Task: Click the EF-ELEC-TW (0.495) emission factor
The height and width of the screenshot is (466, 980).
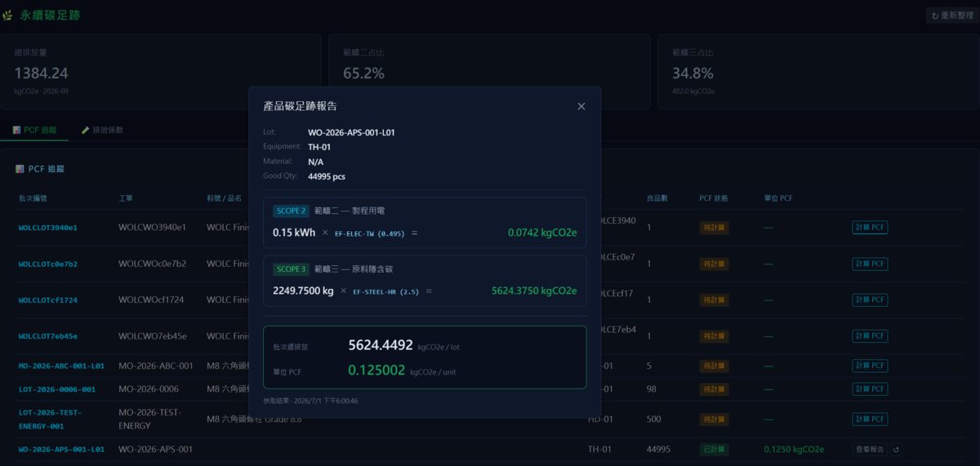Action: pyautogui.click(x=370, y=233)
